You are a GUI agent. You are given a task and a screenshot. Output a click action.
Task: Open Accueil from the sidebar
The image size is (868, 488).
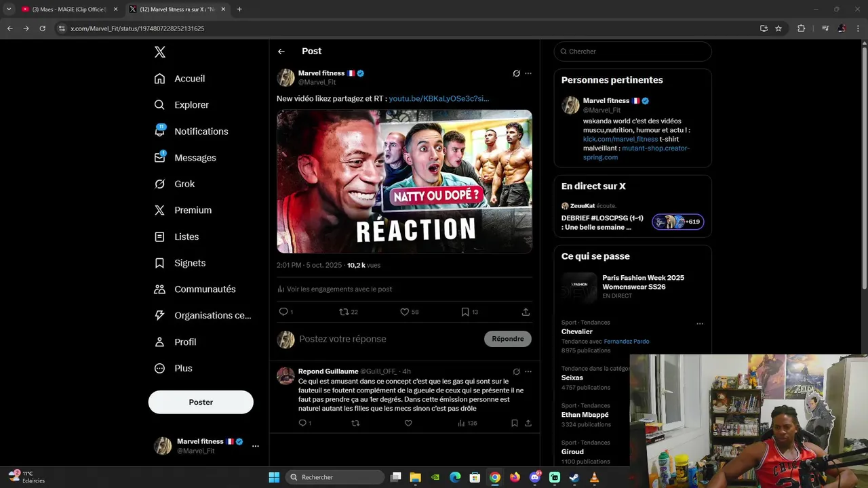pos(180,79)
